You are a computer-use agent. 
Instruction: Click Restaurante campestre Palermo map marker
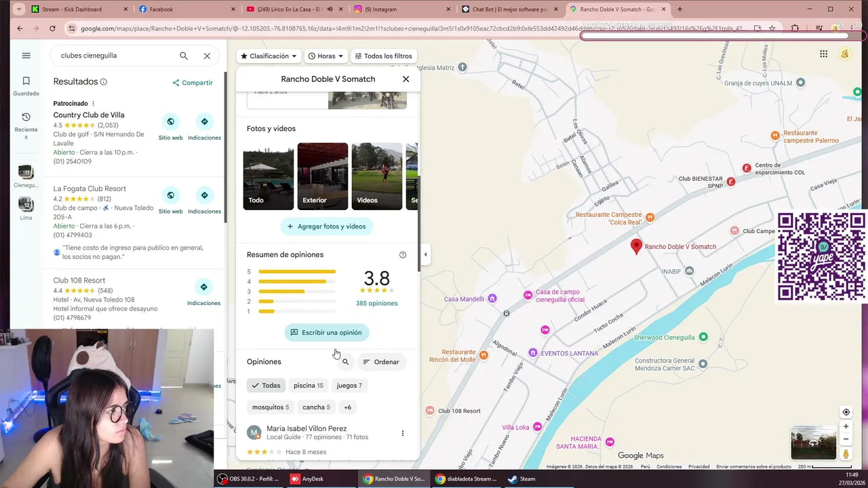click(x=775, y=136)
